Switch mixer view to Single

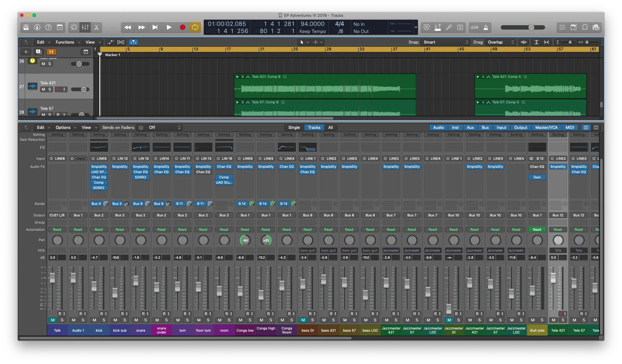294,127
